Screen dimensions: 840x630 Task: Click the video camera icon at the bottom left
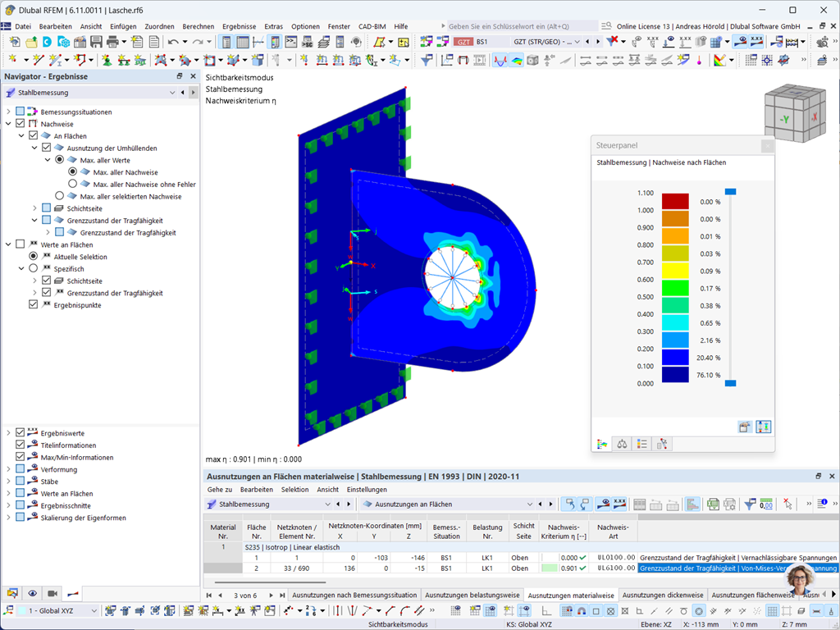(52, 593)
